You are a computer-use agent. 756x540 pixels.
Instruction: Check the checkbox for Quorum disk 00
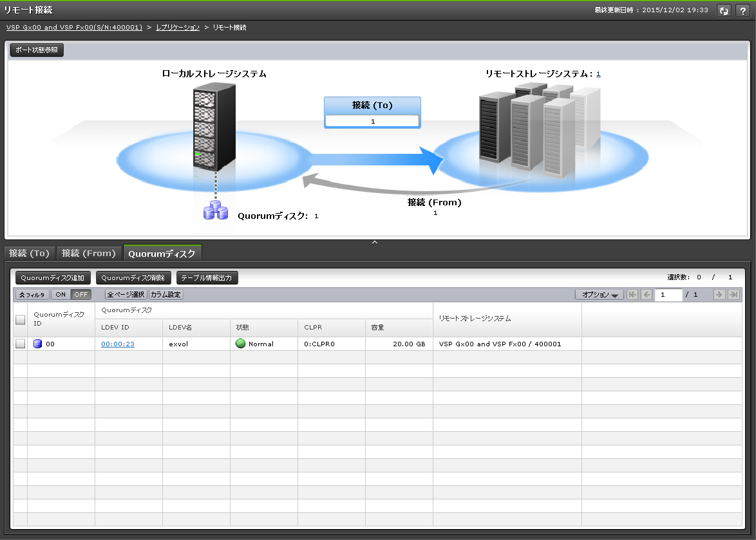click(x=21, y=344)
